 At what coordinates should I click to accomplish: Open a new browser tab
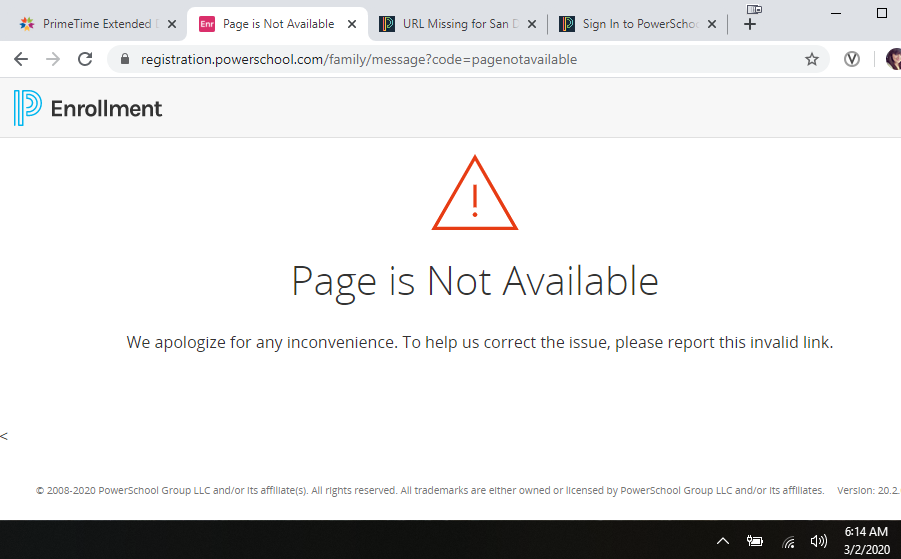[750, 24]
